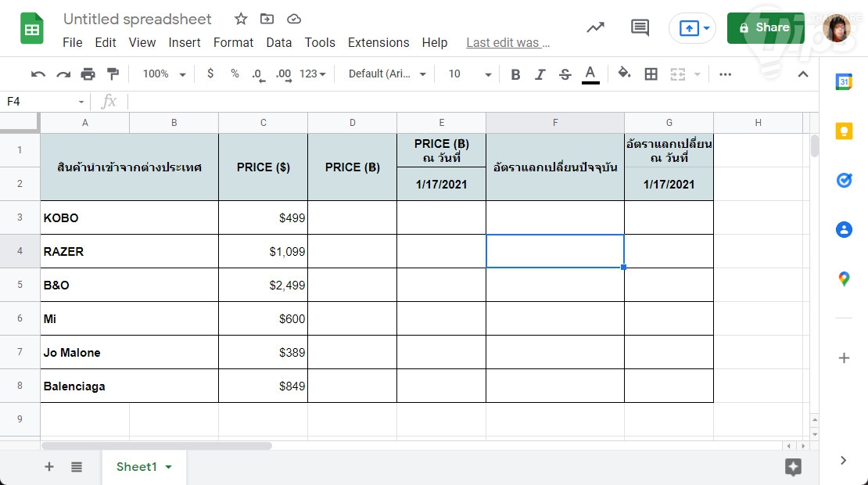The height and width of the screenshot is (485, 868).
Task: Open more number formats dropdown
Action: pos(313,74)
